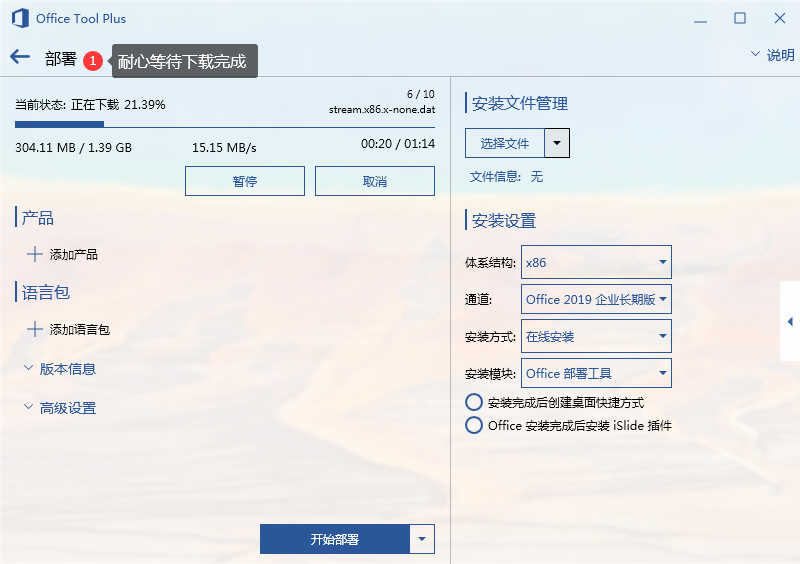
Task: Click the 开始部署 button
Action: point(335,539)
